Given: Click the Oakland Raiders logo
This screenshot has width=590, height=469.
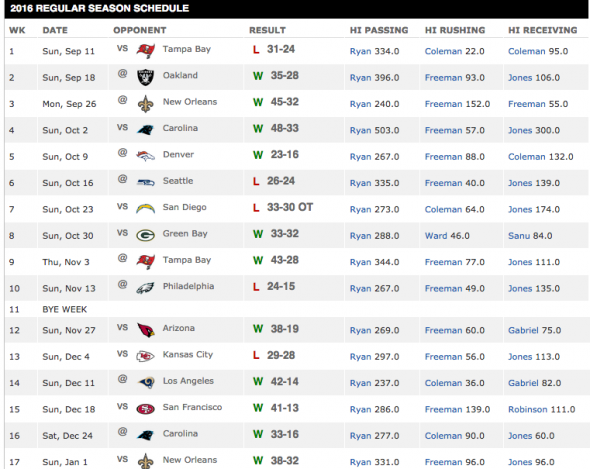Looking at the screenshot, I should 145,77.
